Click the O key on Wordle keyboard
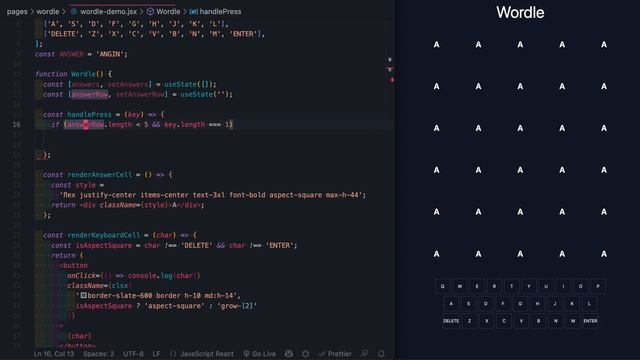Image resolution: width=640 pixels, height=360 pixels. (x=581, y=286)
